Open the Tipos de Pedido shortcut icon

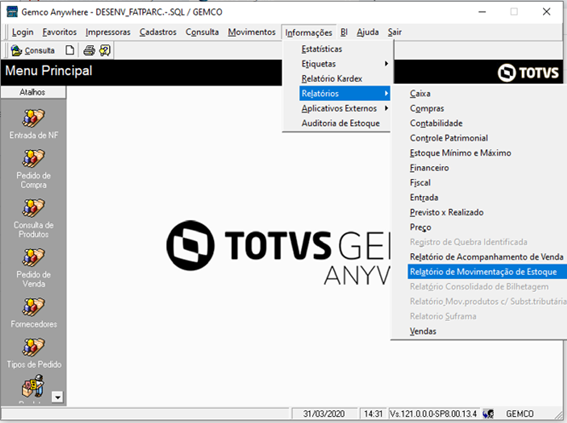(33, 347)
